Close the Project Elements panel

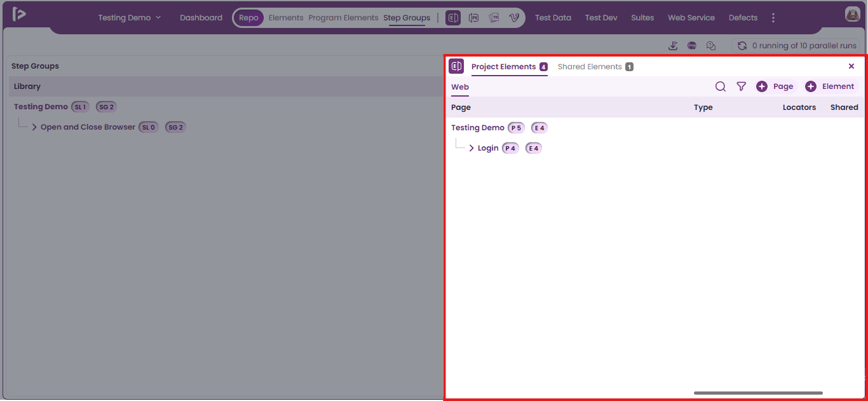pos(851,66)
